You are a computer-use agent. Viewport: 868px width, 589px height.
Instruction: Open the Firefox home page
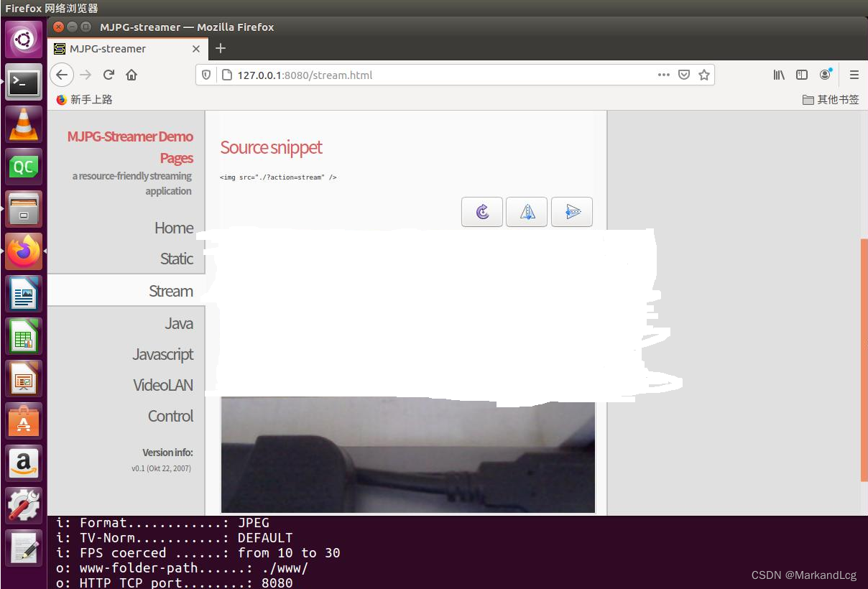click(x=131, y=75)
